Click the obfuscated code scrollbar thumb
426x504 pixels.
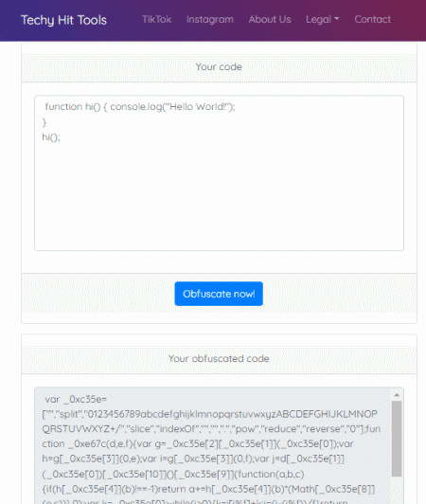(397, 439)
